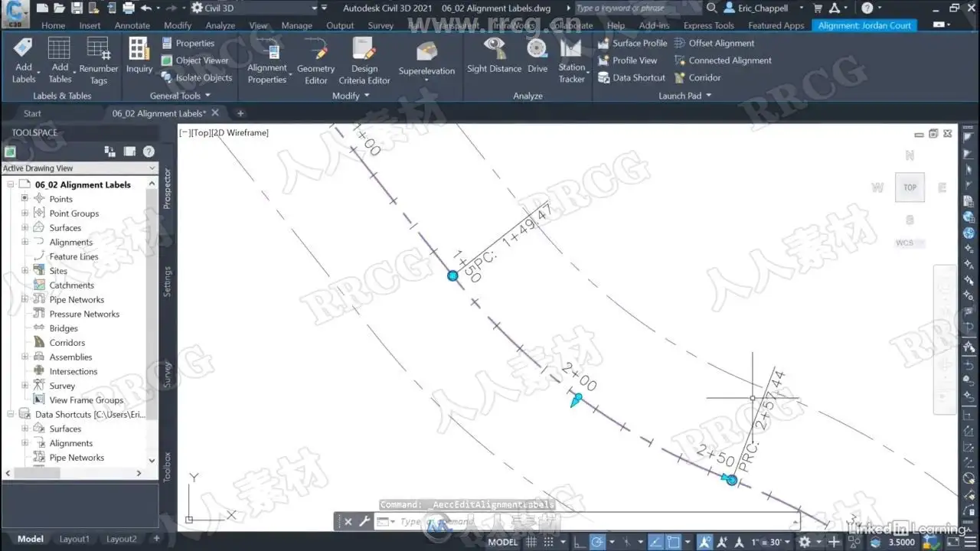Open the Survey ribbon tab
Viewport: 980px width, 551px height.
tap(381, 25)
